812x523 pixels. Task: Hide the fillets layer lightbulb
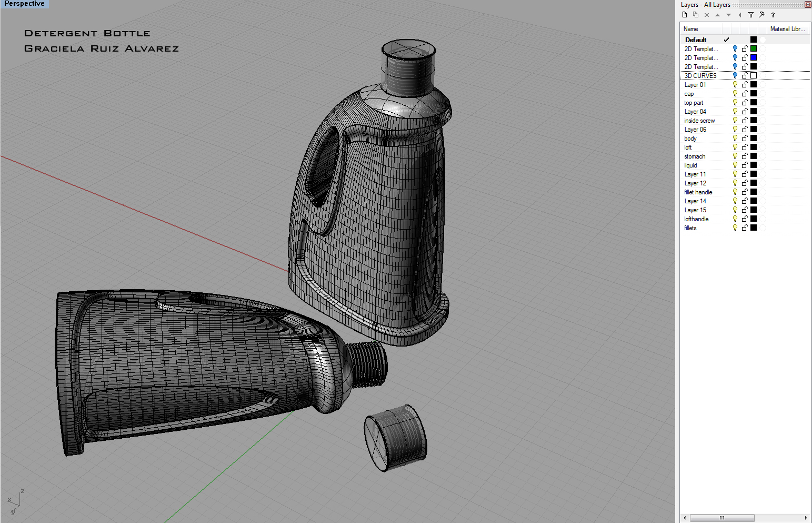click(735, 228)
